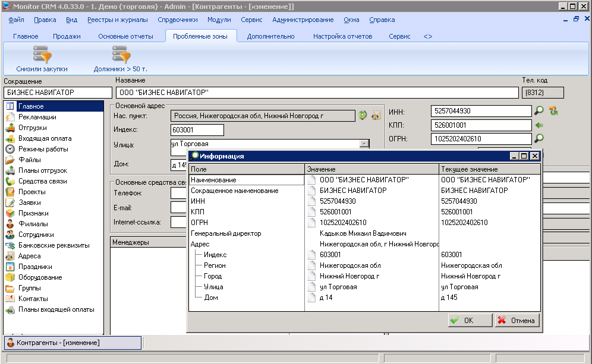Click the magnifier icon next to ИНН
592x364 pixels.
pyautogui.click(x=539, y=110)
